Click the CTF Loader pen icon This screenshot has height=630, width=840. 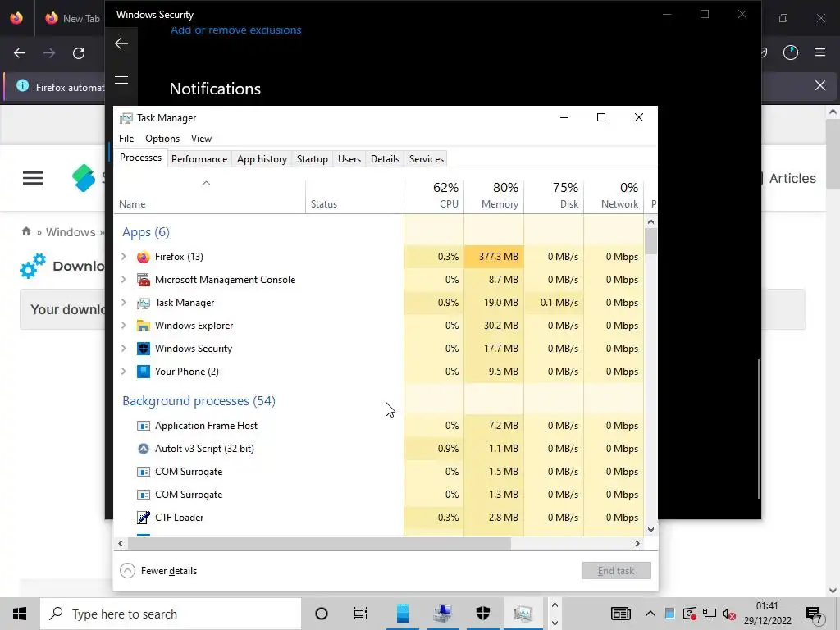[x=143, y=518]
